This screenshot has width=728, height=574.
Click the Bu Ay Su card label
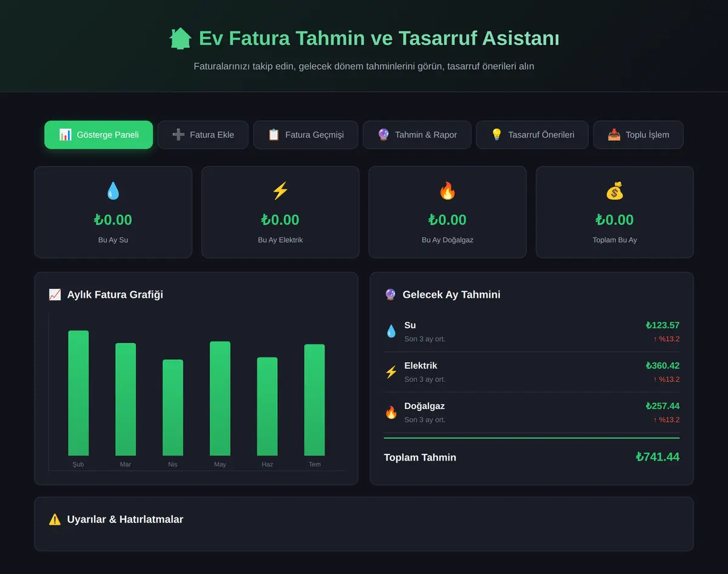pos(113,240)
